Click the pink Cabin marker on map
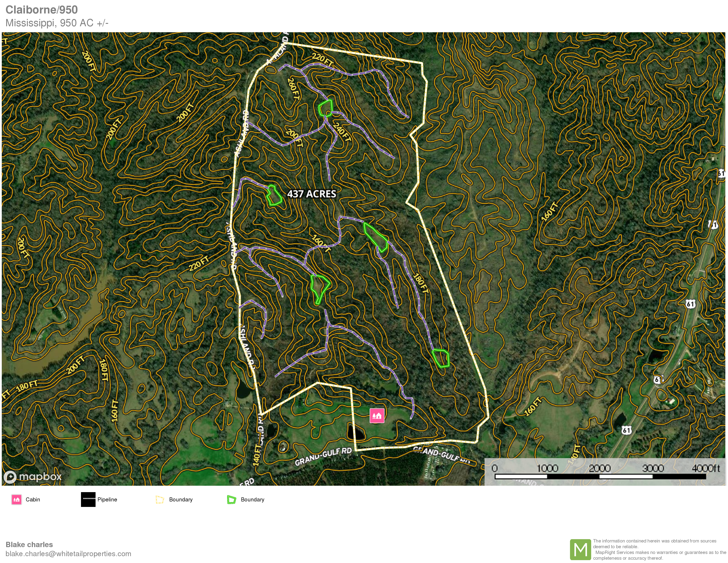Viewport: 728px width, 563px height. click(377, 416)
